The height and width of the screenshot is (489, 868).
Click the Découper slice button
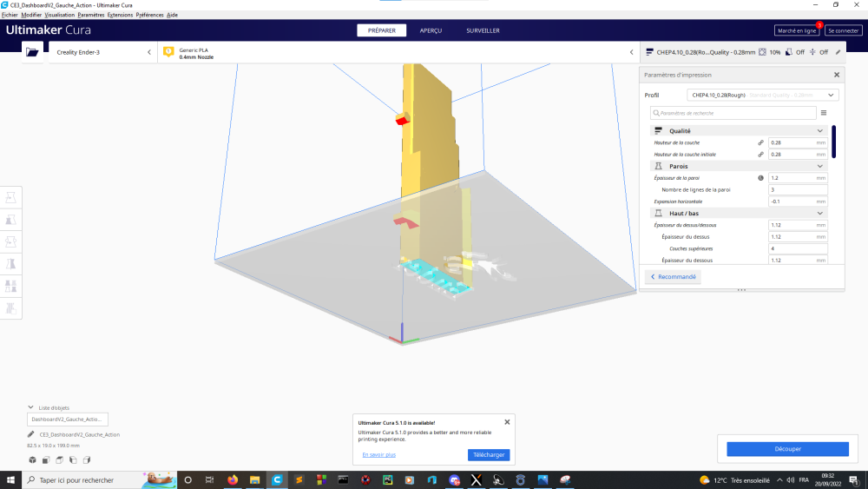788,448
